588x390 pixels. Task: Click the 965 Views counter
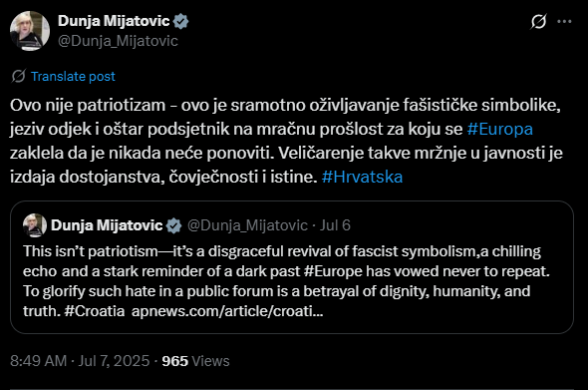point(195,361)
